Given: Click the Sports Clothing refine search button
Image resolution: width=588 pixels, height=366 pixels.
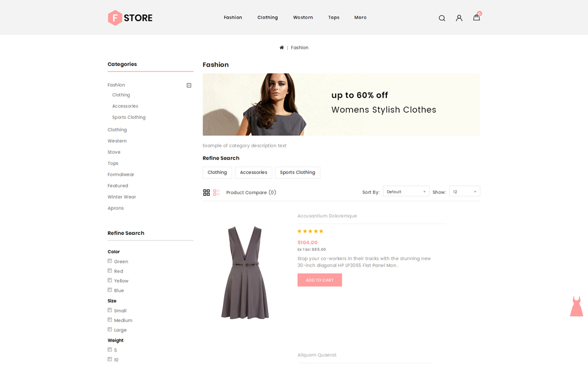Looking at the screenshot, I should (x=297, y=172).
